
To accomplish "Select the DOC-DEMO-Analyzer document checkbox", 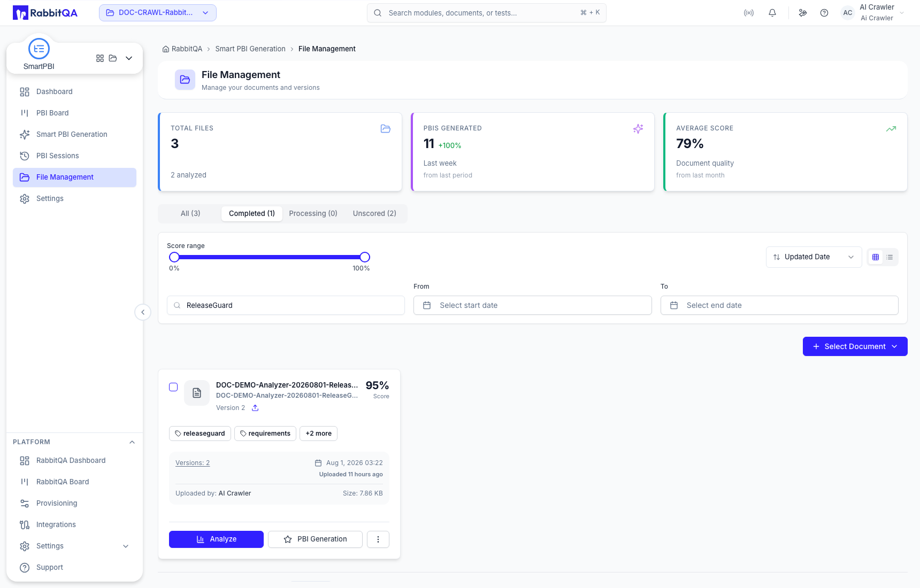I will [x=173, y=387].
